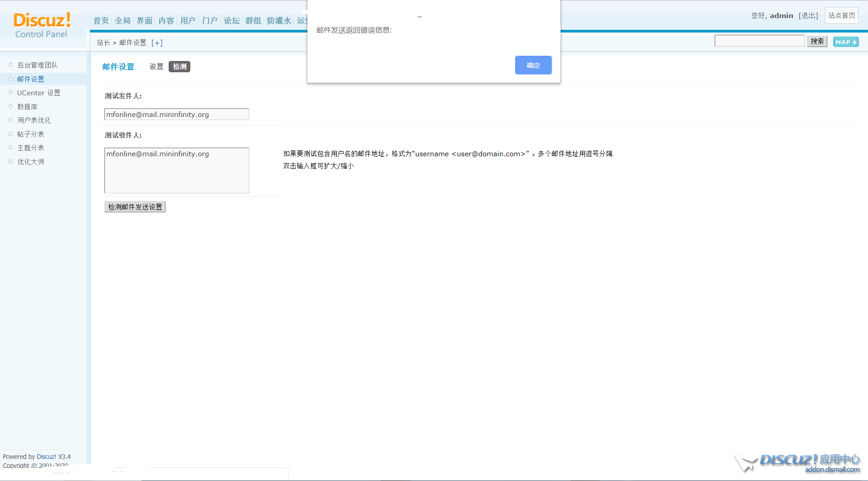Click inside the header search box
This screenshot has width=868, height=481.
click(x=759, y=40)
